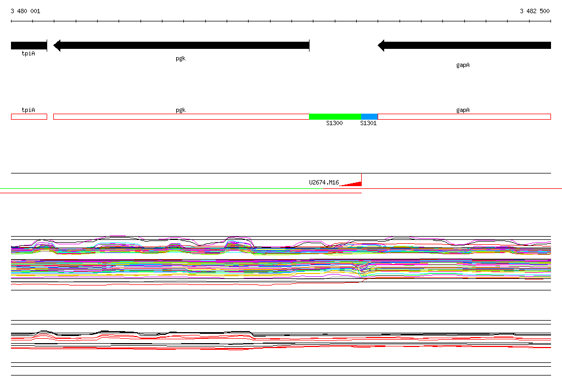Click the black tpiA gene arrow

(x=29, y=46)
